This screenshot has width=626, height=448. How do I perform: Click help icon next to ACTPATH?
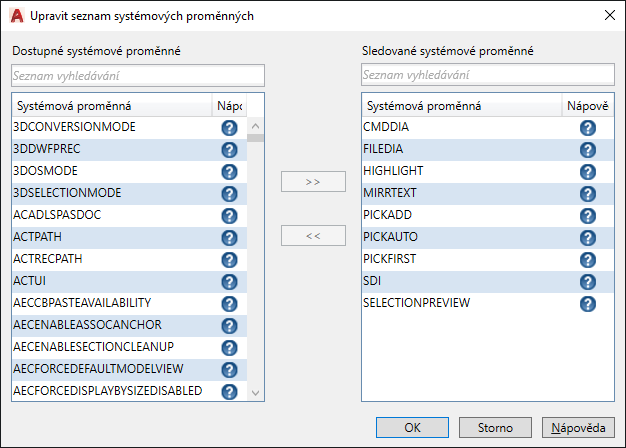point(228,238)
